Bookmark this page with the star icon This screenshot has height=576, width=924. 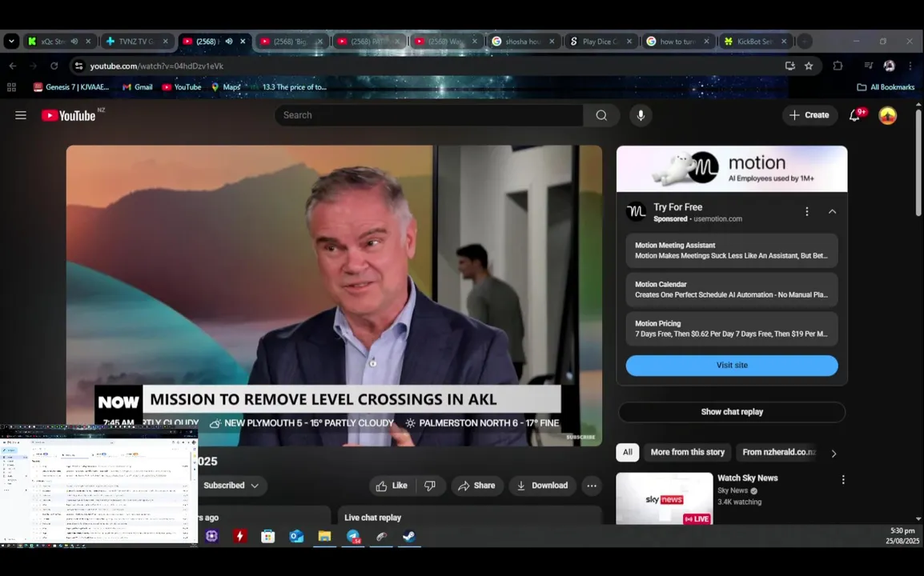tap(809, 66)
